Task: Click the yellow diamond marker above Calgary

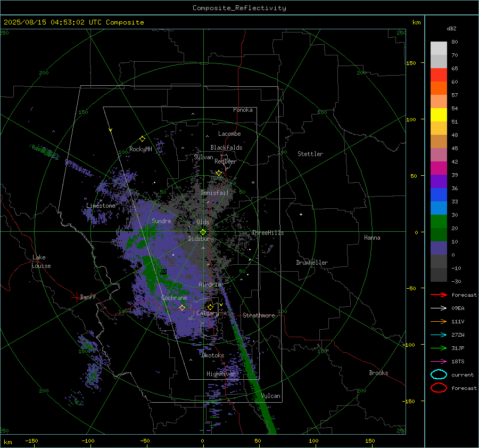Action: point(210,307)
